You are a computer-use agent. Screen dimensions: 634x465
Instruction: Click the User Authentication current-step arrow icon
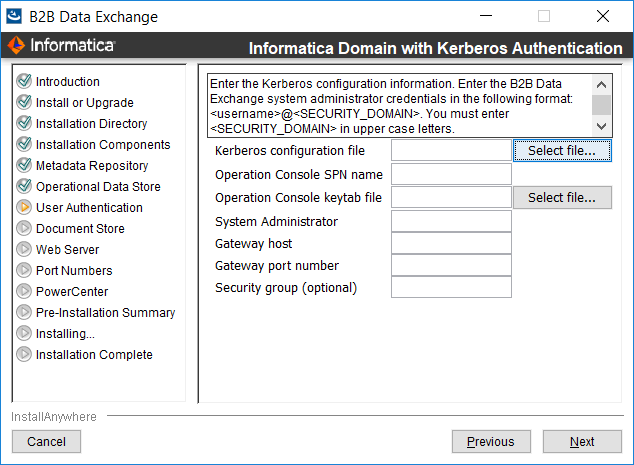pyautogui.click(x=24, y=207)
